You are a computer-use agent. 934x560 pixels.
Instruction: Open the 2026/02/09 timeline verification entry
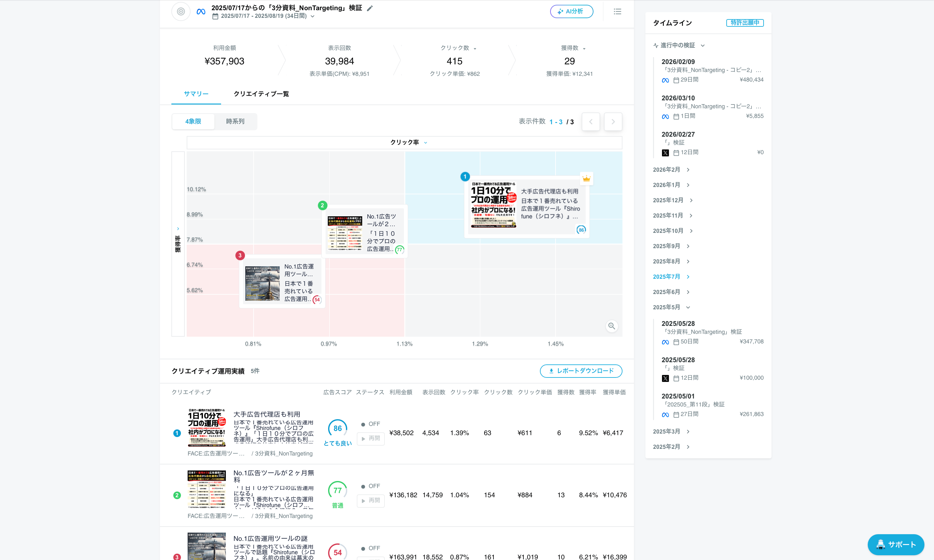(x=712, y=70)
